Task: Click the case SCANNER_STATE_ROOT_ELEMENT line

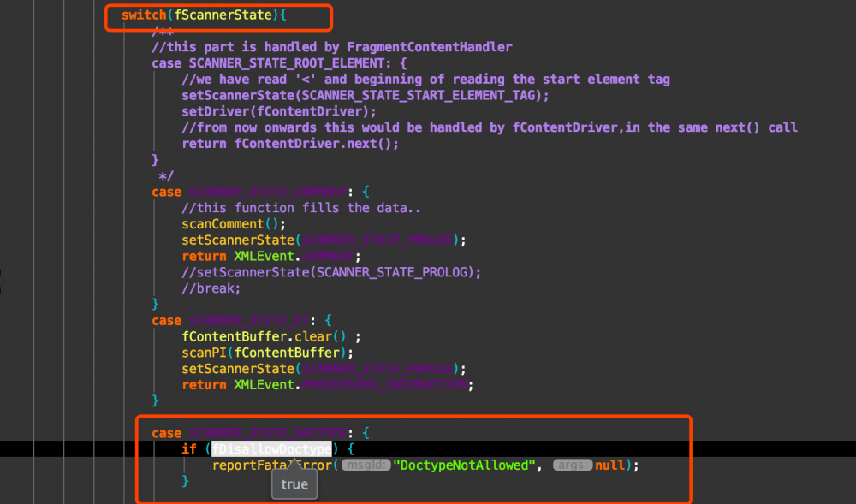Action: click(279, 63)
